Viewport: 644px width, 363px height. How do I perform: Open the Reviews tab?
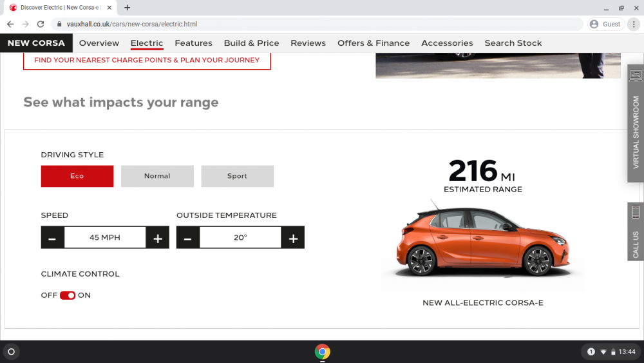click(308, 43)
